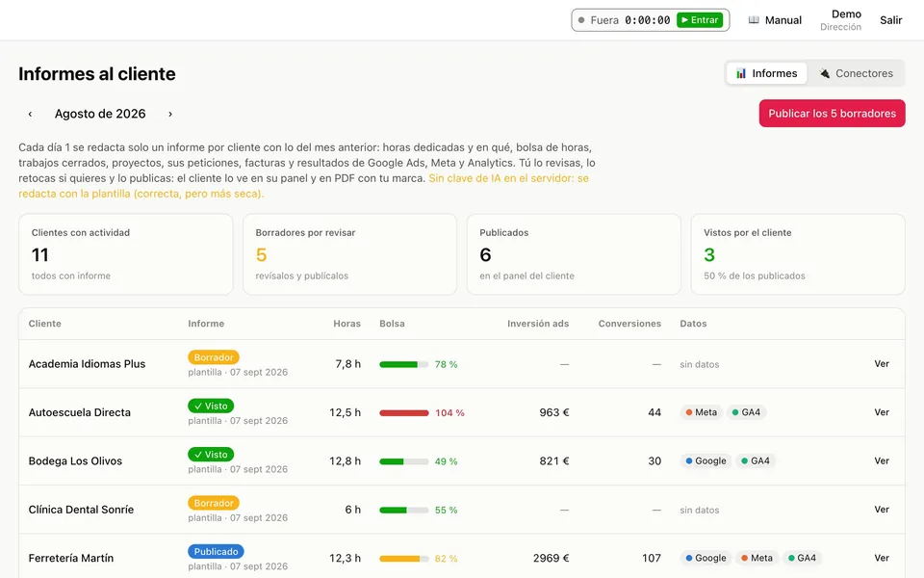Open Ver for Clínica Dental Sonríe
Viewport: 924px width, 578px height.
[882, 510]
